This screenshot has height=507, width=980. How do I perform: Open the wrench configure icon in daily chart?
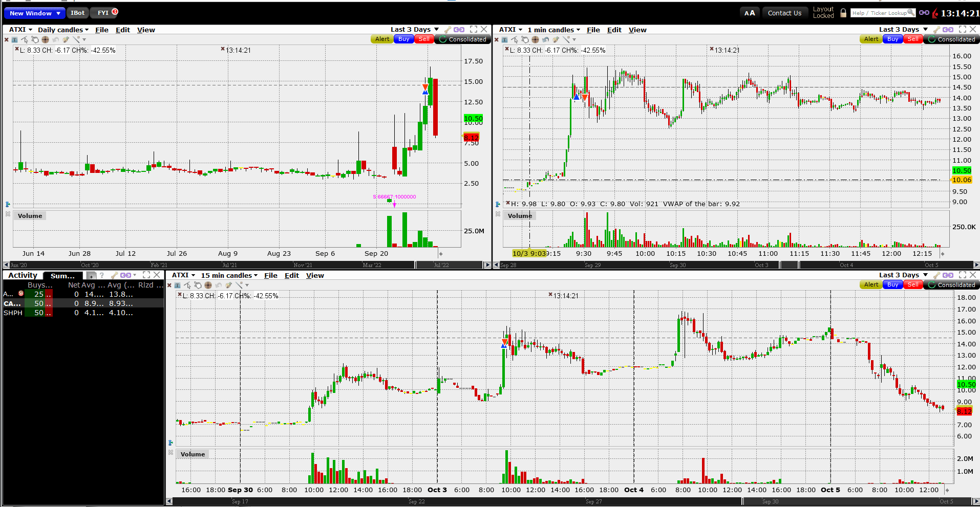point(448,30)
